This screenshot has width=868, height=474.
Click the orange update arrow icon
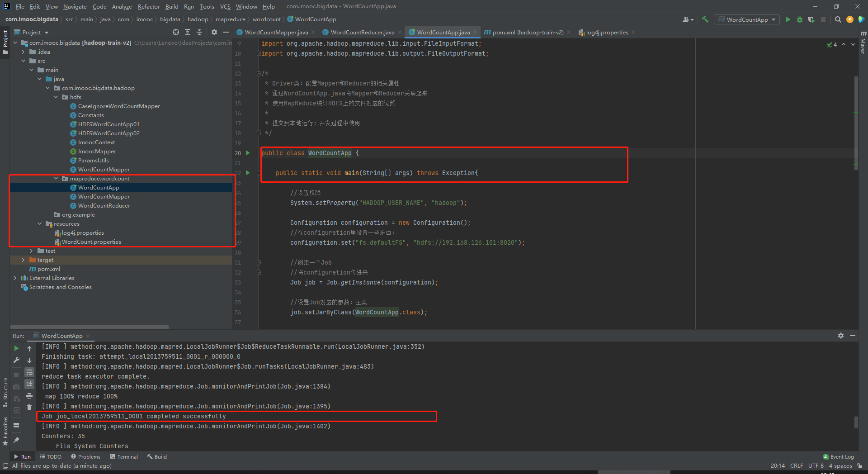(850, 19)
